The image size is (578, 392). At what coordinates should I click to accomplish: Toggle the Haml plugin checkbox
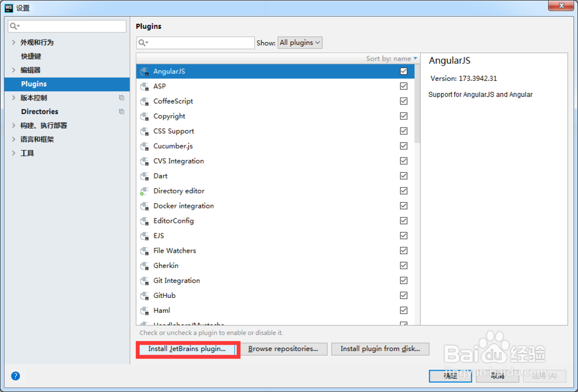403,310
